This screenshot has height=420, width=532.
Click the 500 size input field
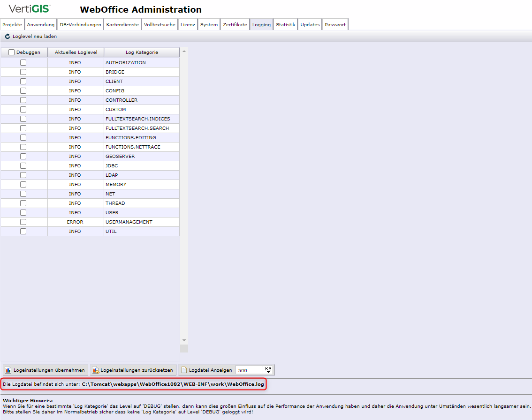tap(250, 370)
